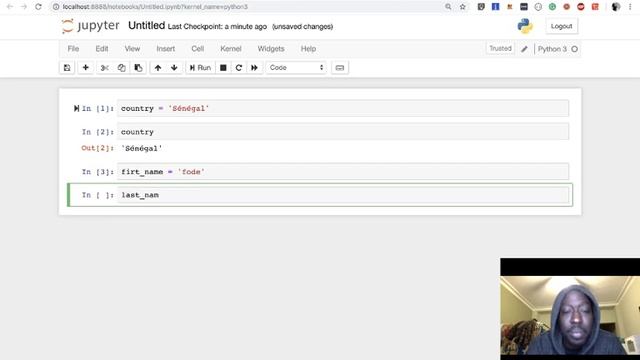Click the In [3] prompt label

pos(98,172)
